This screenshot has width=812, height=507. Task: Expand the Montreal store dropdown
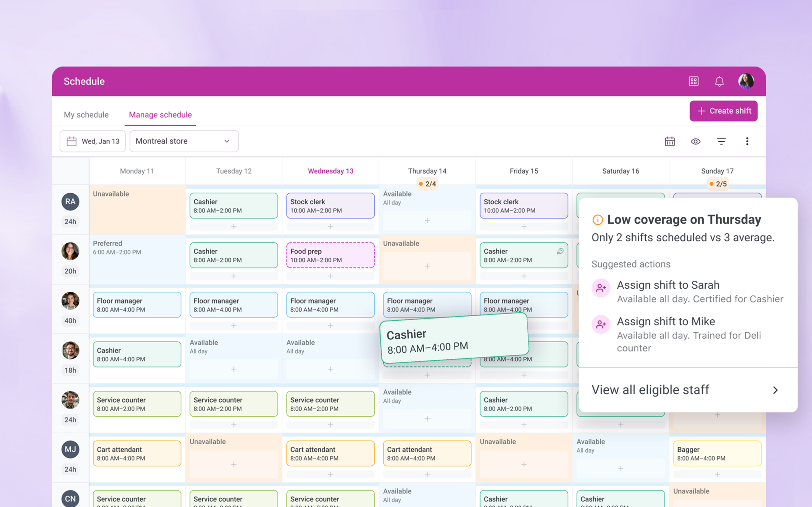click(184, 141)
